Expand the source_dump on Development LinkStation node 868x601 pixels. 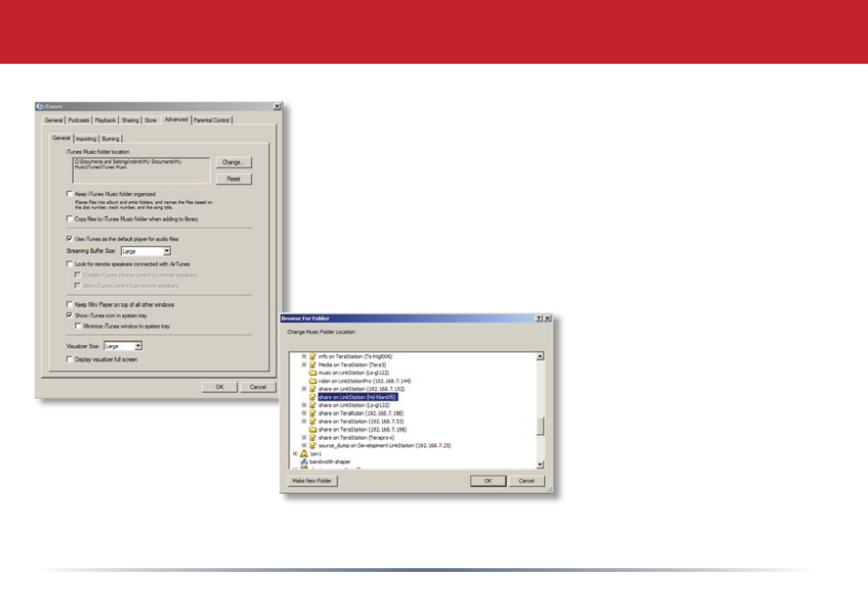click(x=304, y=445)
